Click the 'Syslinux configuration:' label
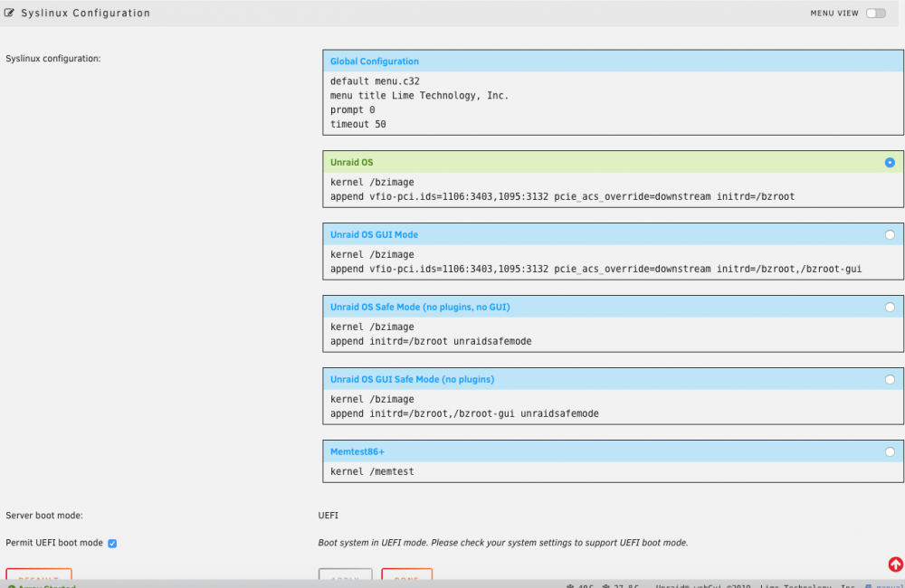Viewport: 905px width, 588px height. 53,58
